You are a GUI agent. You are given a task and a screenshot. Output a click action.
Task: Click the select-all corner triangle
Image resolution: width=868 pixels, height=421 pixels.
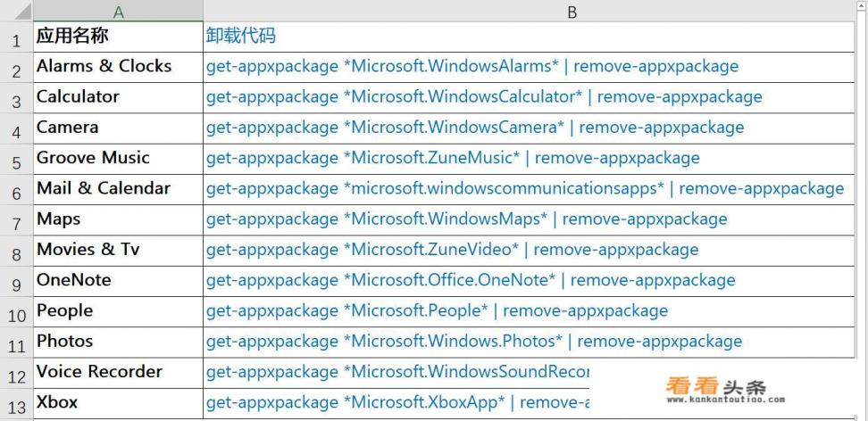[18, 12]
